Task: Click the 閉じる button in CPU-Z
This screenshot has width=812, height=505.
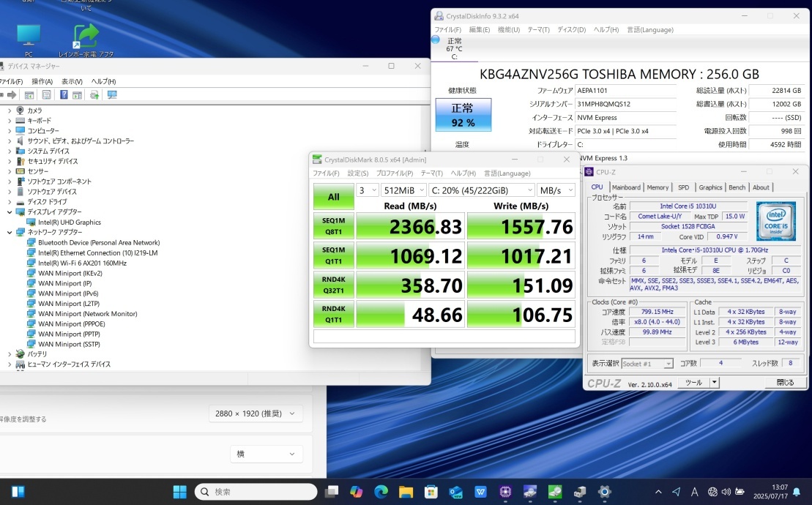Action: (x=785, y=383)
